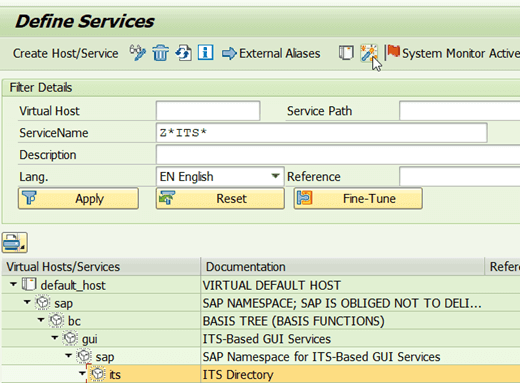520x383 pixels.
Task: Click the host notebook toolbar icon
Action: coord(346,53)
